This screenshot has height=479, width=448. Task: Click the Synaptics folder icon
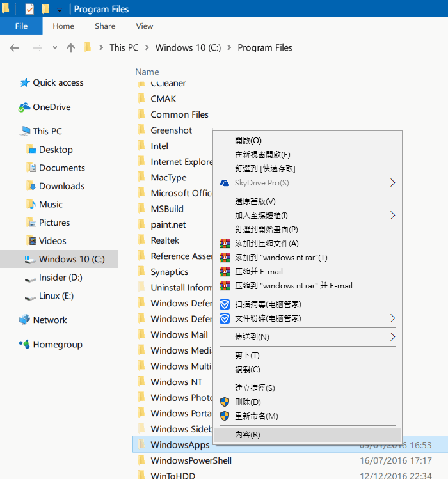pos(141,272)
